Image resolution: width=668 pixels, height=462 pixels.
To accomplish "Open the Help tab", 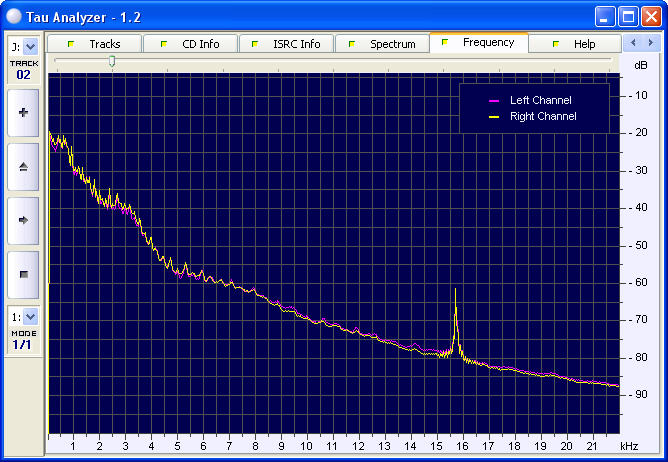I will click(575, 44).
